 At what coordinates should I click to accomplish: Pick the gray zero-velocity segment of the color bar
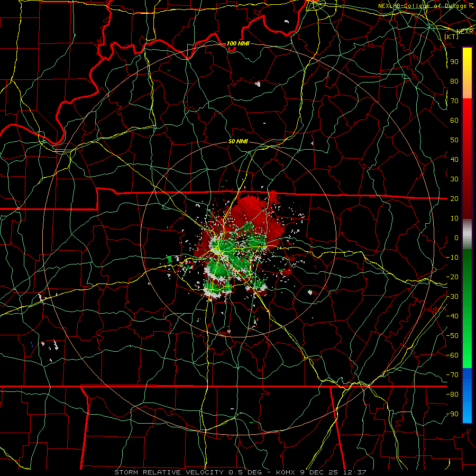pos(467,234)
